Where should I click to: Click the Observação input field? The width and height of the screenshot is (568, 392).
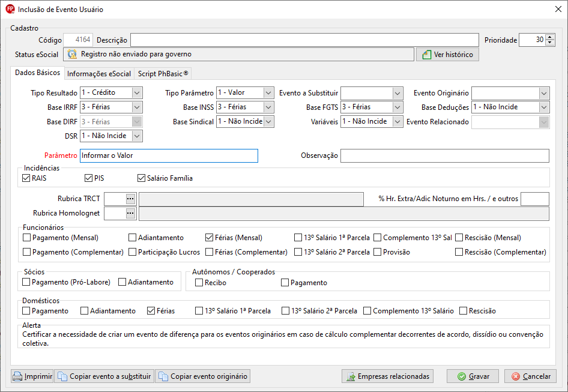tap(445, 156)
